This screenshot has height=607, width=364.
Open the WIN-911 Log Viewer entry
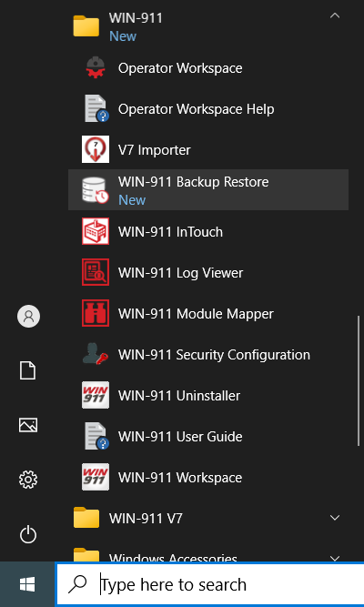click(x=208, y=272)
